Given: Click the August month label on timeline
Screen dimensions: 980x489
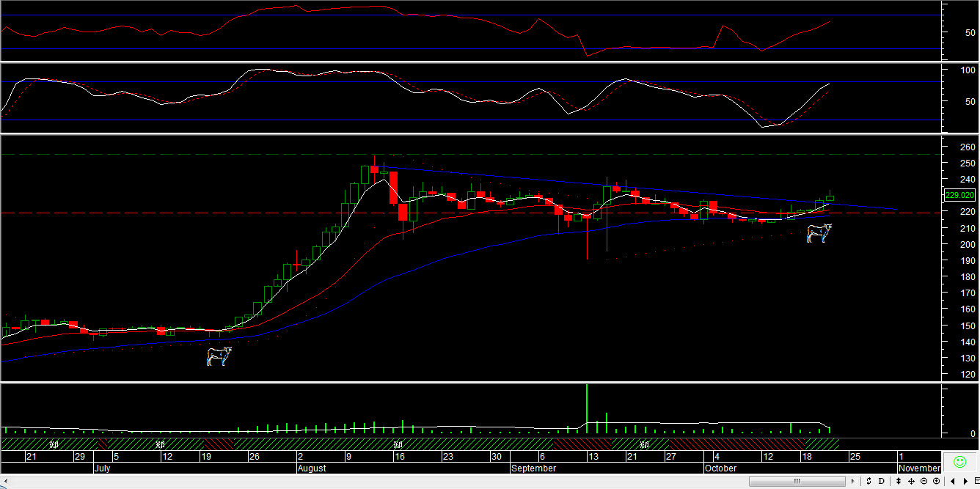Looking at the screenshot, I should [x=314, y=468].
